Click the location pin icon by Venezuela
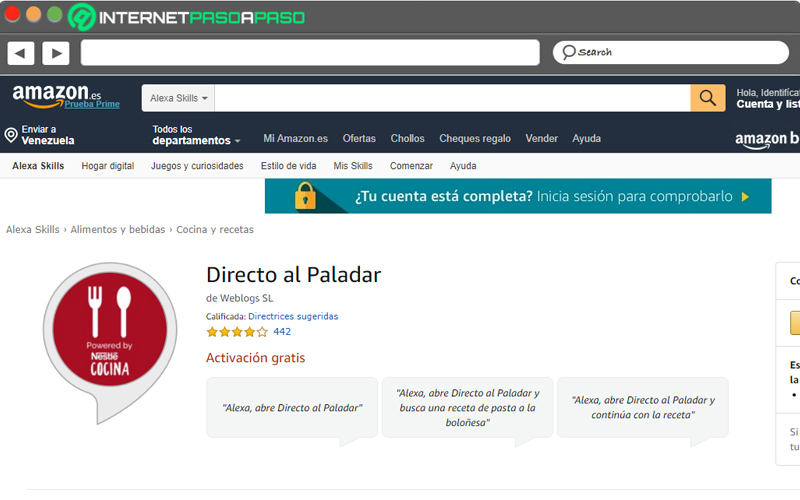The image size is (800, 500). (11, 135)
